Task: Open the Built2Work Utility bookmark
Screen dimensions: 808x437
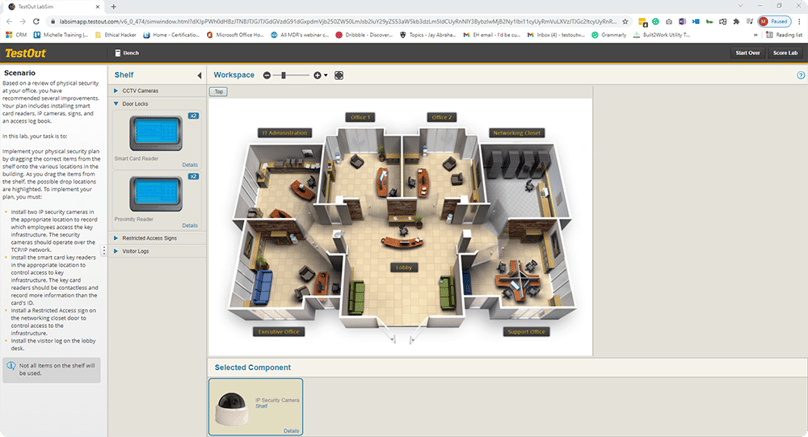Action: (661, 35)
